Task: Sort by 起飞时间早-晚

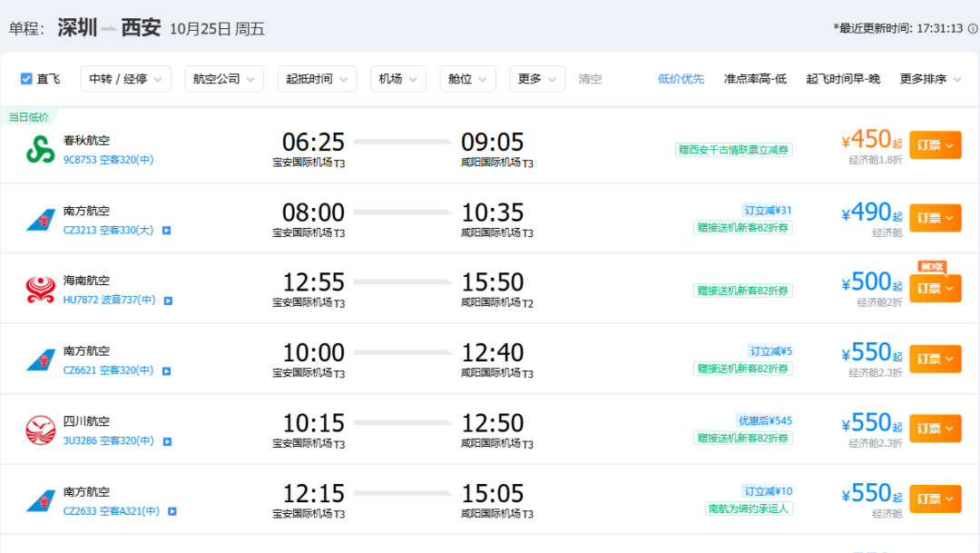Action: (x=843, y=79)
